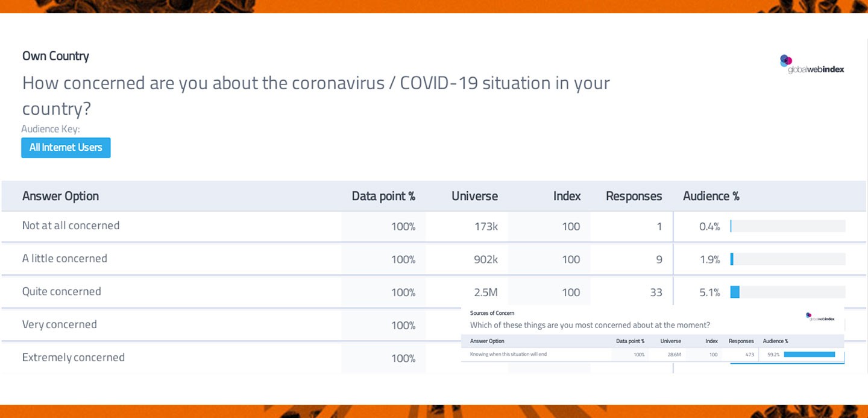Viewport: 868px width, 418px height.
Task: Select the A little concerned row
Action: click(x=64, y=259)
